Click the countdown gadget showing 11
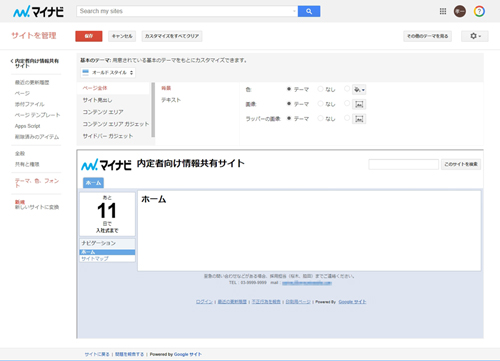 (x=107, y=214)
